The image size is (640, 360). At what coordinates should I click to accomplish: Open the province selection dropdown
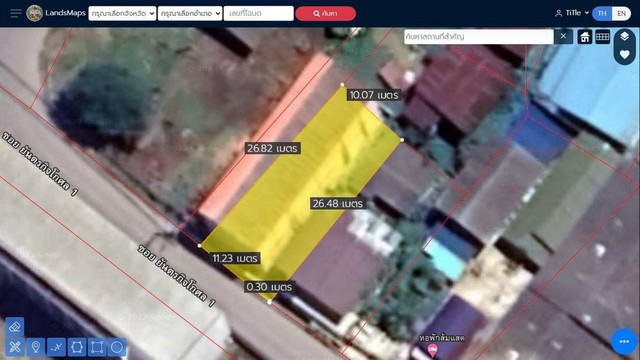point(122,13)
